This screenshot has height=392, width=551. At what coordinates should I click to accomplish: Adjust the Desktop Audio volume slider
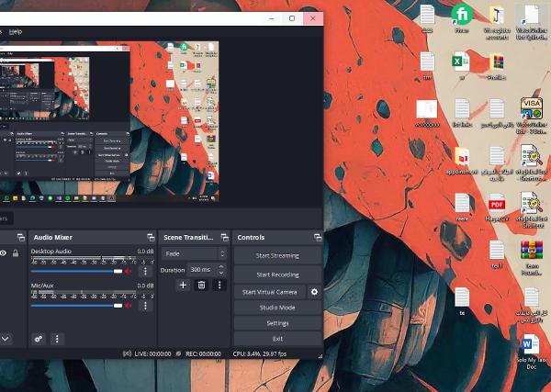click(x=76, y=271)
